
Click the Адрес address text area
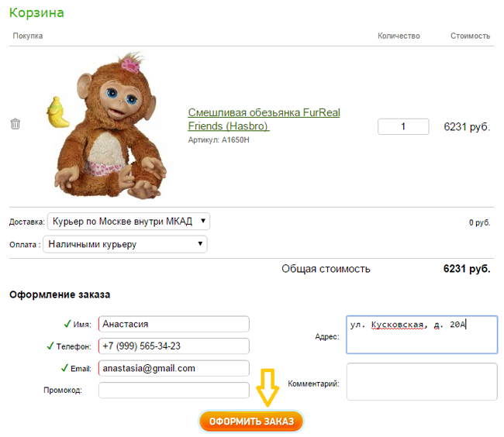pyautogui.click(x=422, y=335)
